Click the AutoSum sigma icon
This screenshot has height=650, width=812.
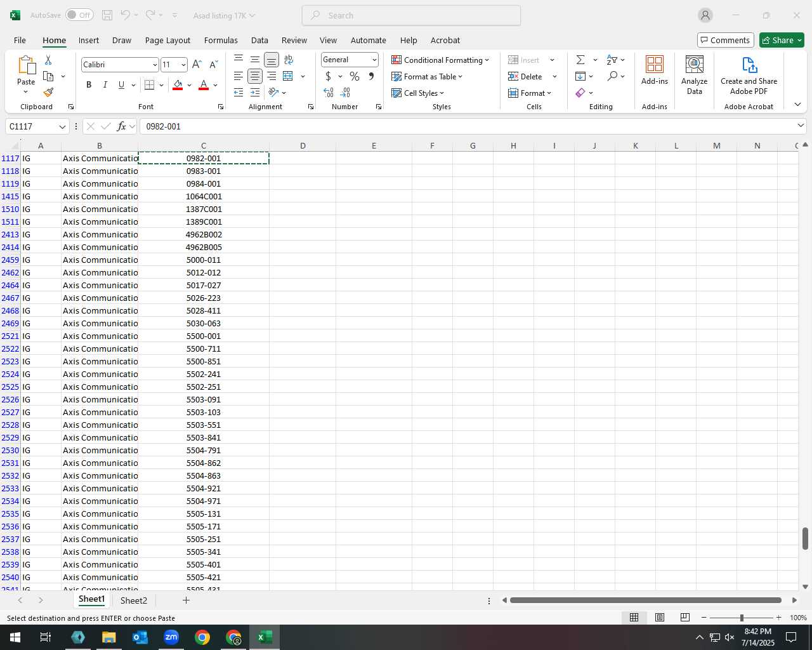[x=580, y=60]
